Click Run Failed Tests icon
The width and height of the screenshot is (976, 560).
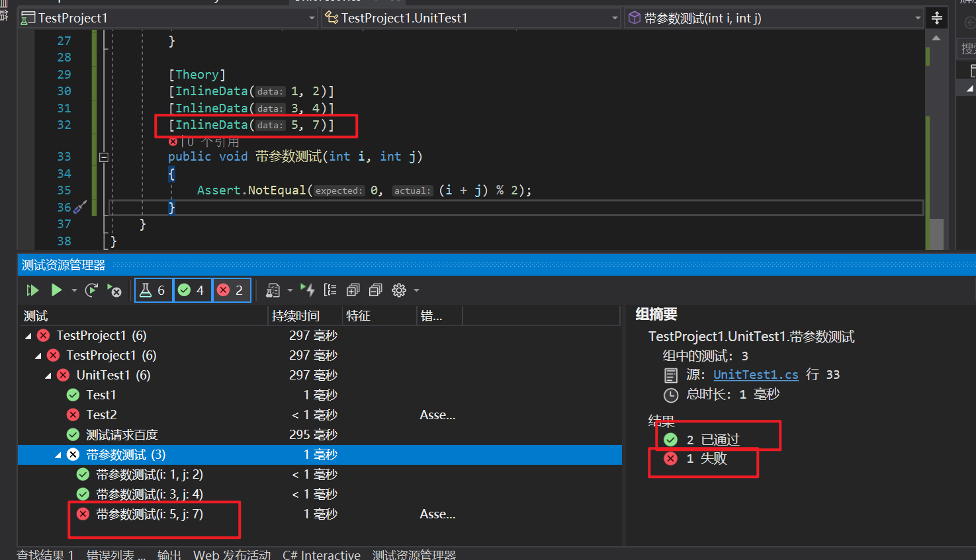[x=114, y=291]
